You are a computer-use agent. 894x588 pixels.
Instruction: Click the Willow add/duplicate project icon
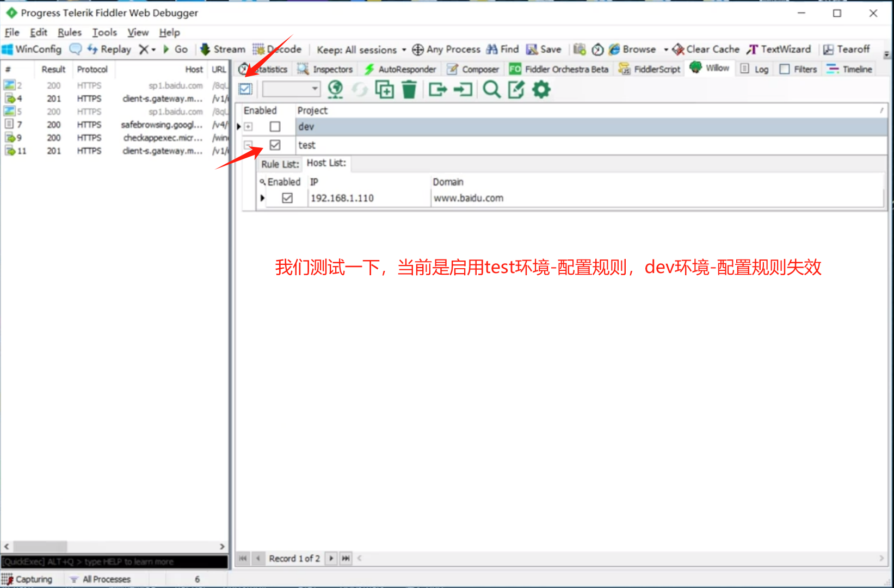tap(385, 89)
